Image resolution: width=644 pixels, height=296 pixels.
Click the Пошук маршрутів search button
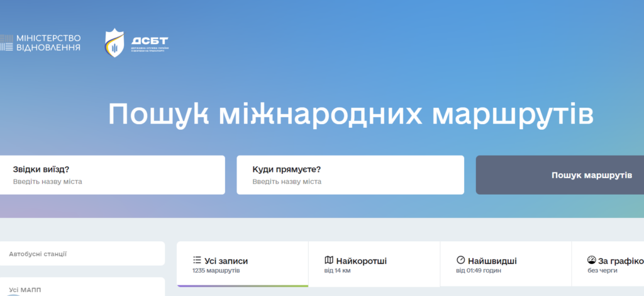560,175
